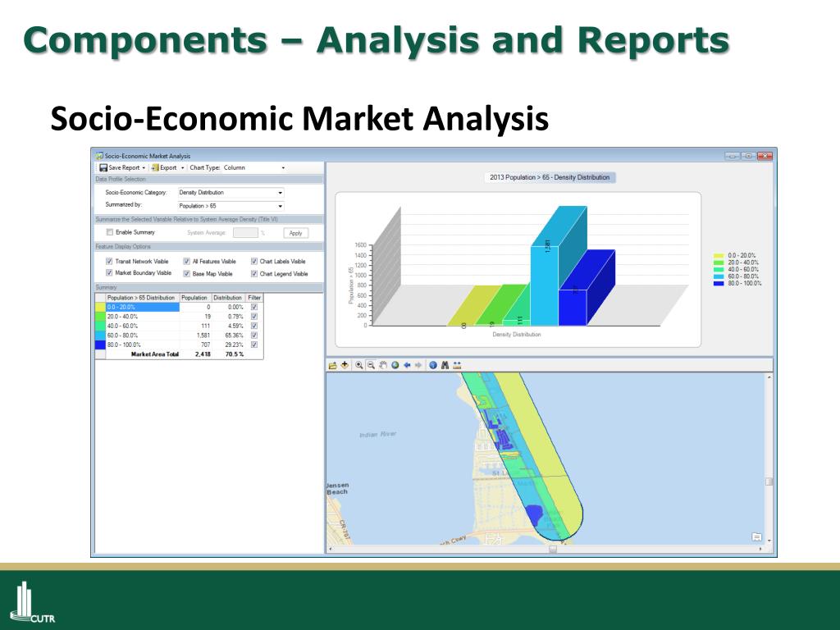Select the 20.0 - 40.0% table row

click(179, 317)
